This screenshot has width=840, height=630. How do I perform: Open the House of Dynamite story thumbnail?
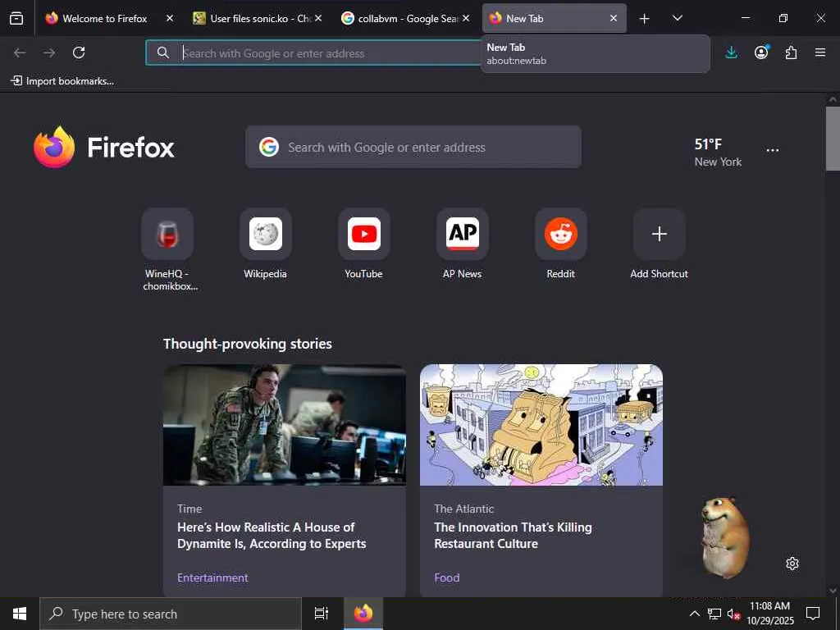pyautogui.click(x=285, y=425)
